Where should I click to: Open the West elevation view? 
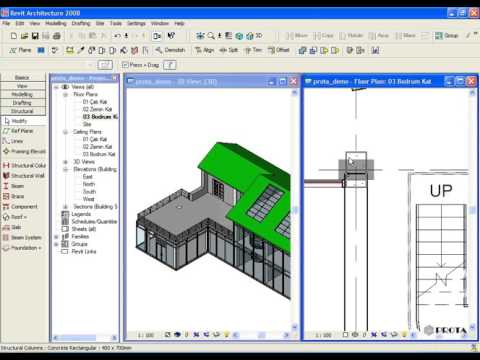(88, 199)
